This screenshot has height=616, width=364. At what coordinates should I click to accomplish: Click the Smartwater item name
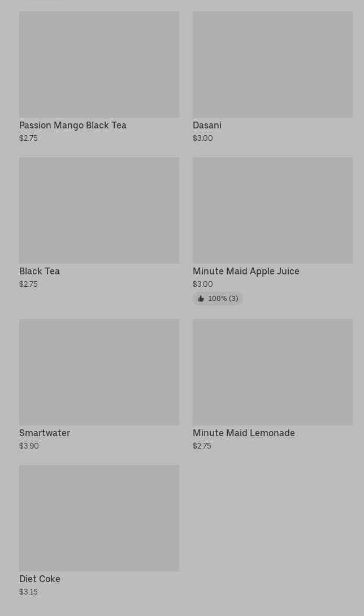pos(45,433)
